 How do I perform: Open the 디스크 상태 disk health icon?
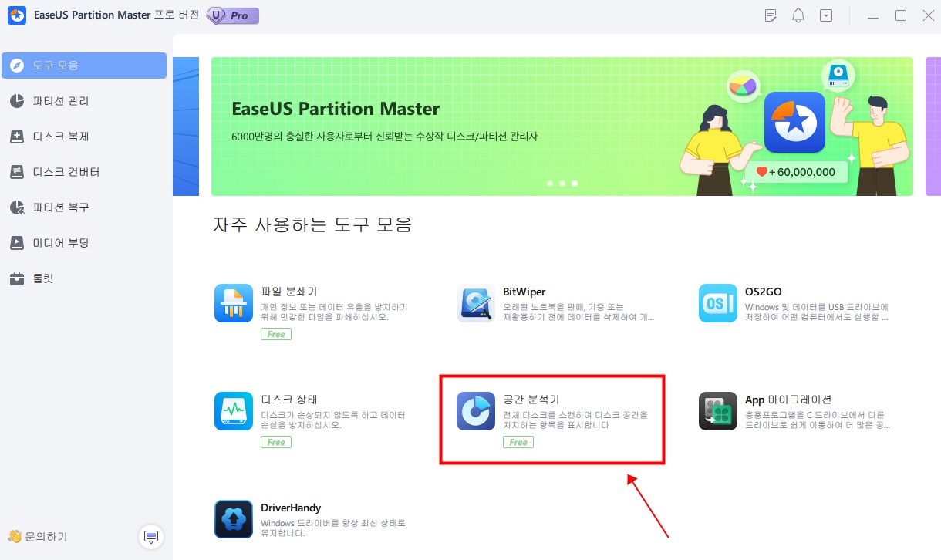(234, 411)
